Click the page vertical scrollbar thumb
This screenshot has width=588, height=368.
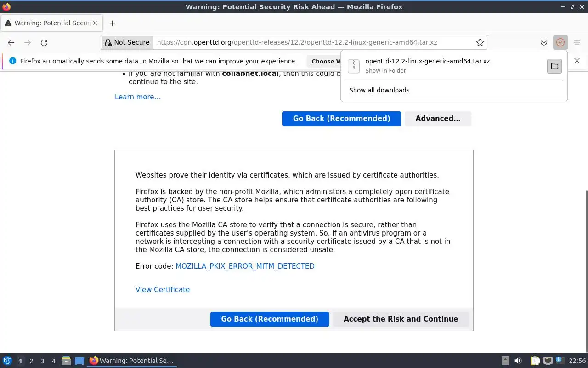586,271
